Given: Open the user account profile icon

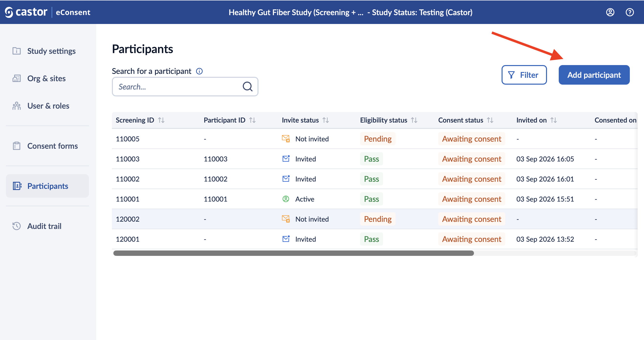Looking at the screenshot, I should click(x=610, y=12).
